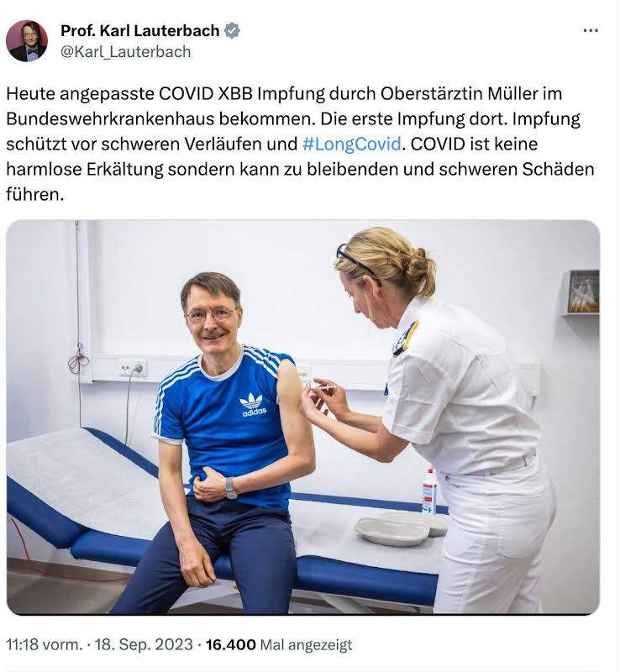Open the vaccination photo attachment
Image resolution: width=620 pixels, height=672 pixels.
click(302, 417)
